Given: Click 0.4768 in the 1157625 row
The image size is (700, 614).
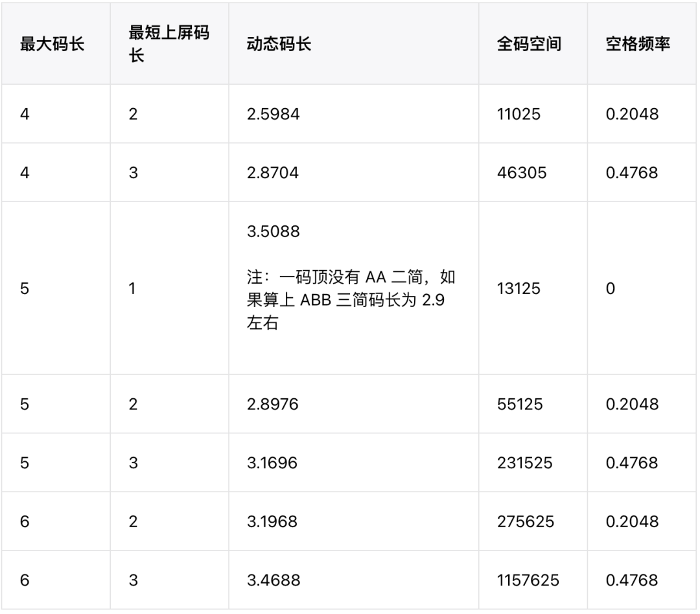Looking at the screenshot, I should [632, 580].
